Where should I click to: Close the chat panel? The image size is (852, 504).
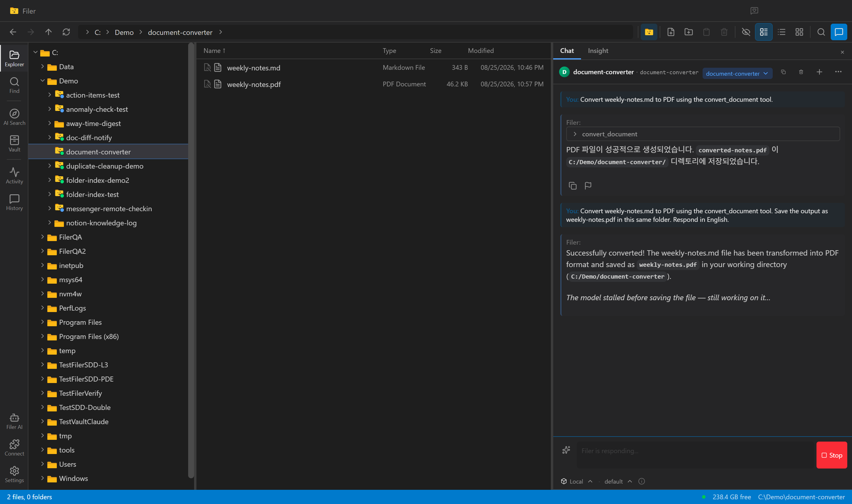842,52
